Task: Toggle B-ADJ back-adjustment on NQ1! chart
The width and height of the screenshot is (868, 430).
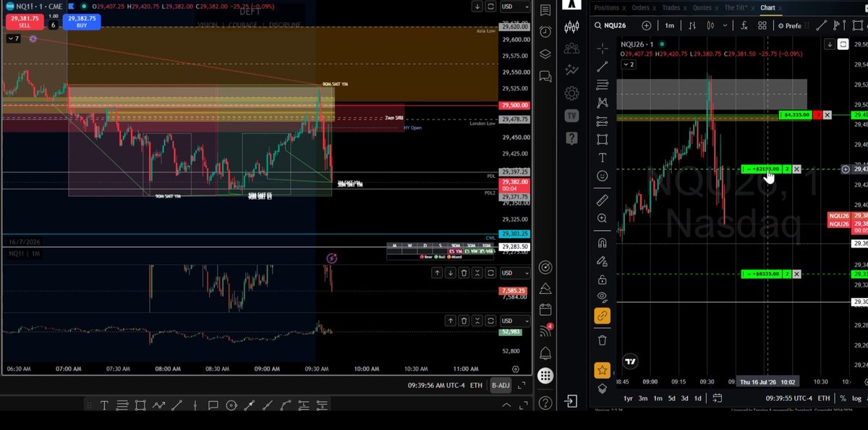Action: 501,385
